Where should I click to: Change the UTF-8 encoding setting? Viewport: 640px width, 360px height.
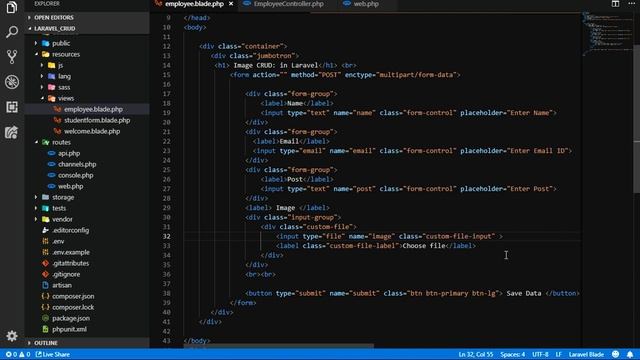coord(540,354)
